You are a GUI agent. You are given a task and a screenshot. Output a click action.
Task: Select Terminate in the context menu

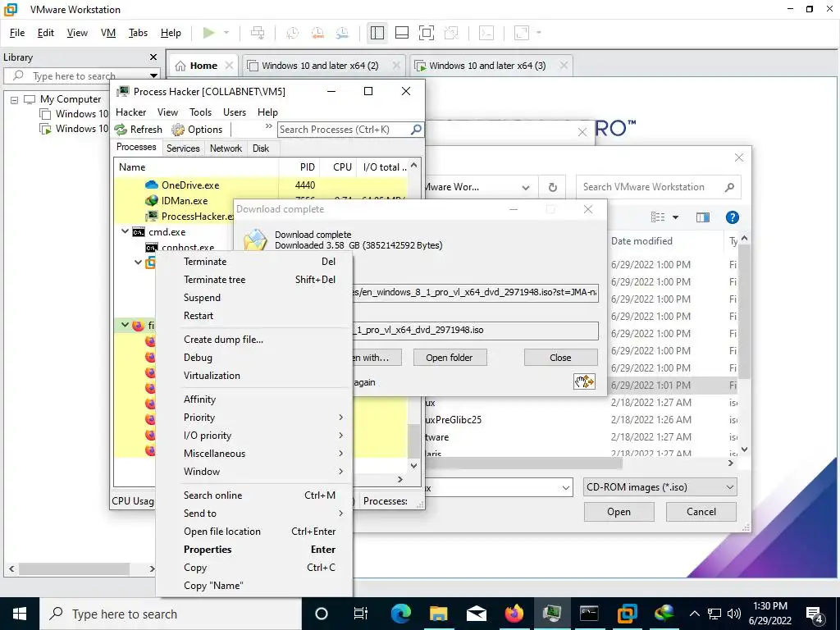coord(254,262)
